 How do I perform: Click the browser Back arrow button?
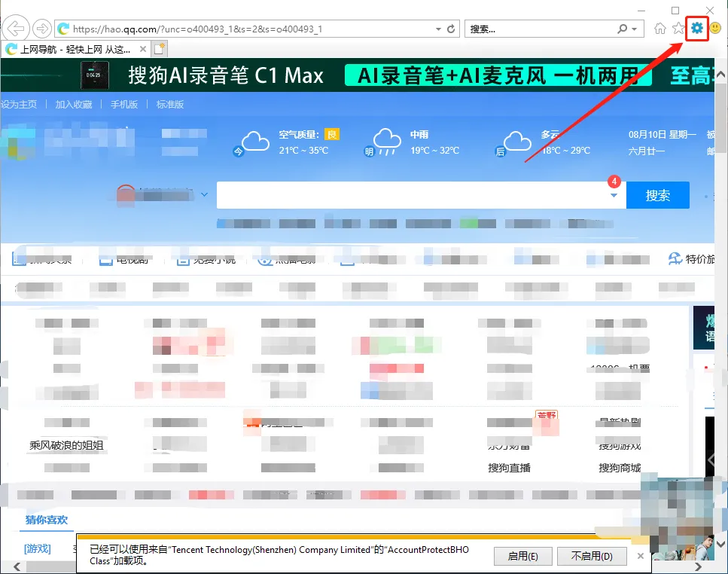click(x=16, y=29)
